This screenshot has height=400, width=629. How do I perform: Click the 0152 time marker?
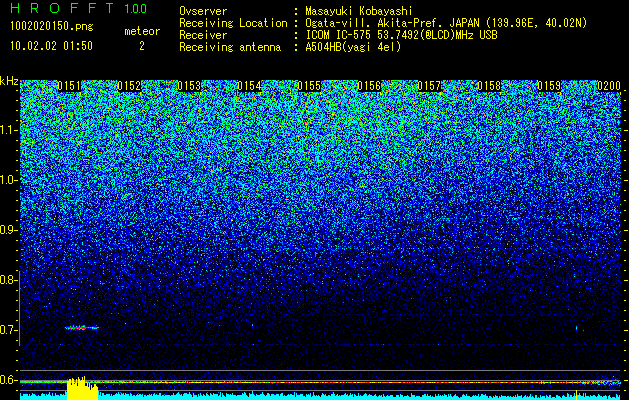click(x=129, y=86)
